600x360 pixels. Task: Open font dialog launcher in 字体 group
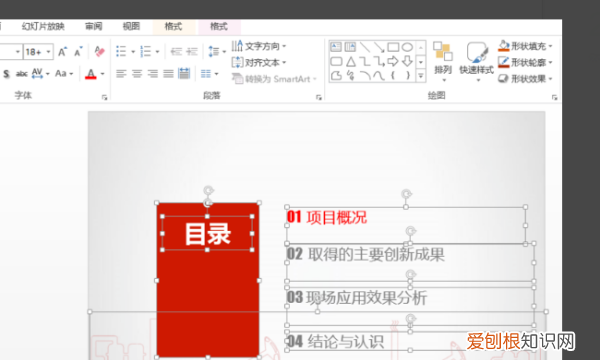pos(104,98)
